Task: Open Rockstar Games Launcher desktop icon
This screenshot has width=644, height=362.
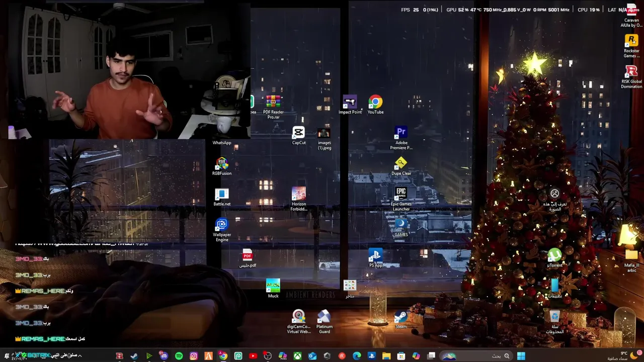Action: pyautogui.click(x=631, y=46)
